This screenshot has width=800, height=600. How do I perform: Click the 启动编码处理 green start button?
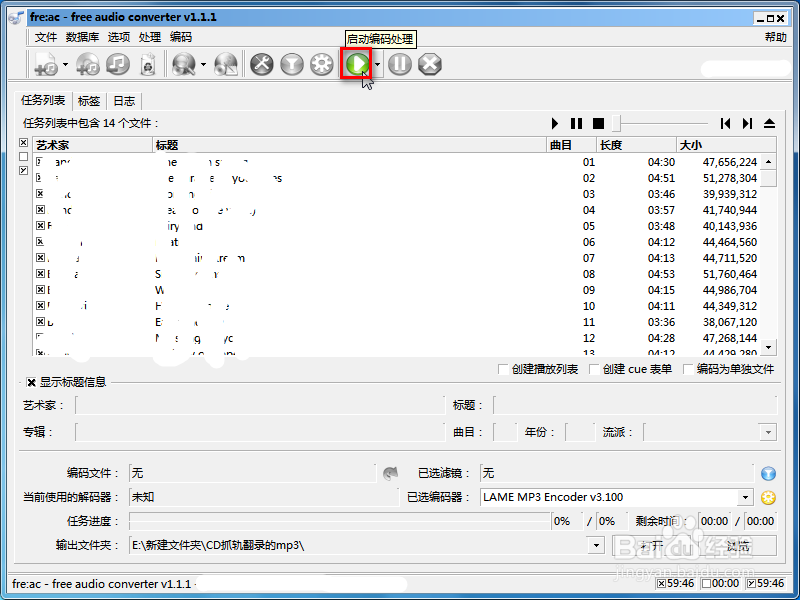click(x=357, y=63)
